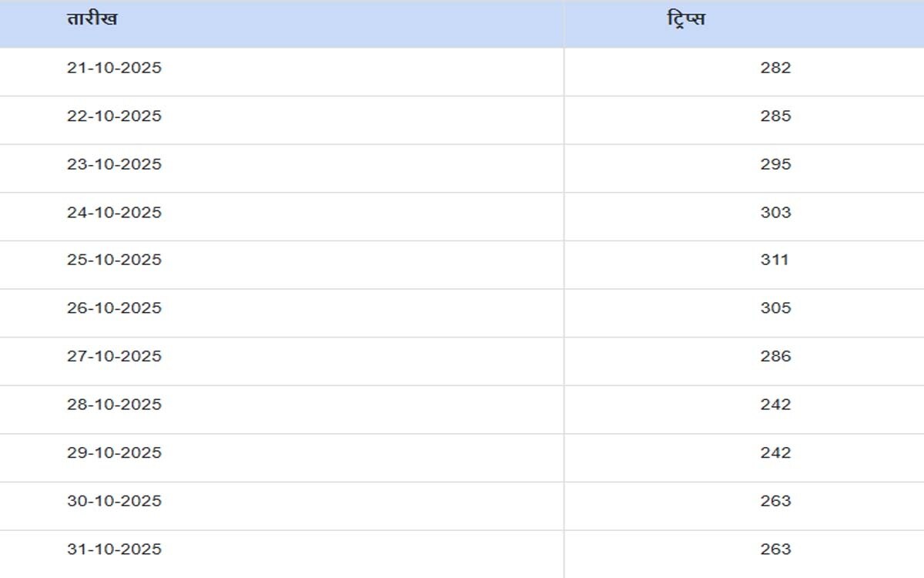Click the trips value 303

775,213
